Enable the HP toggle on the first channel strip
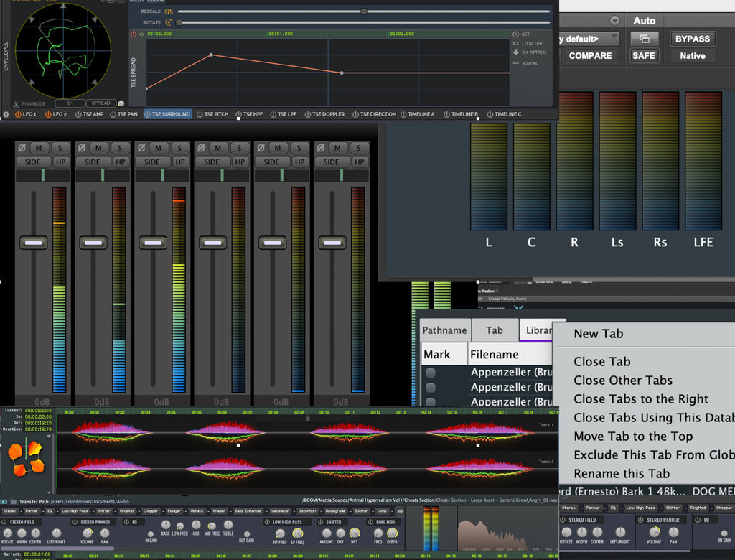Screen dimensions: 735x560 point(61,162)
